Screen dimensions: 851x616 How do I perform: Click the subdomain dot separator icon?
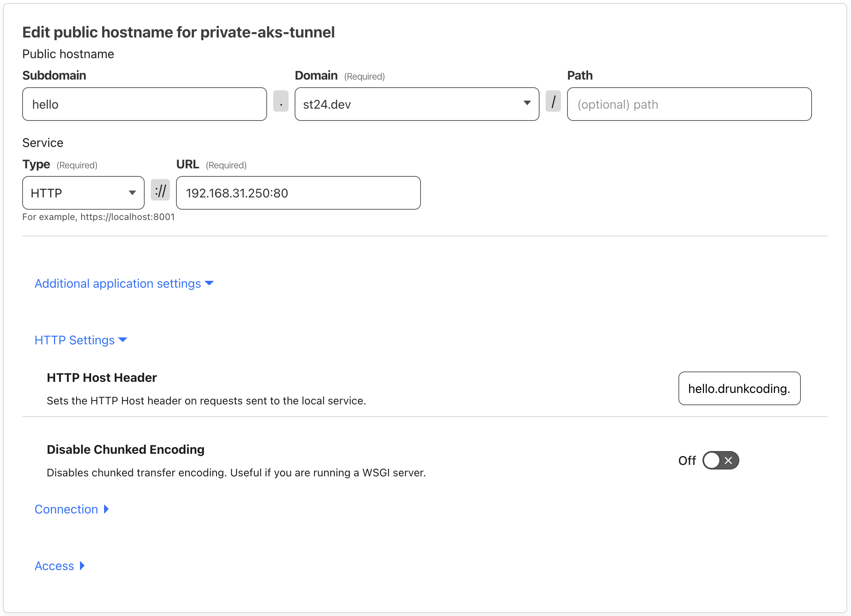pyautogui.click(x=280, y=104)
